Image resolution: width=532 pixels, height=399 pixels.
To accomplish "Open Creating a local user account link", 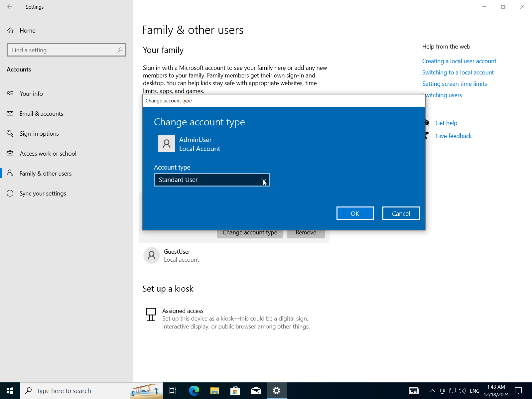I will pos(459,61).
